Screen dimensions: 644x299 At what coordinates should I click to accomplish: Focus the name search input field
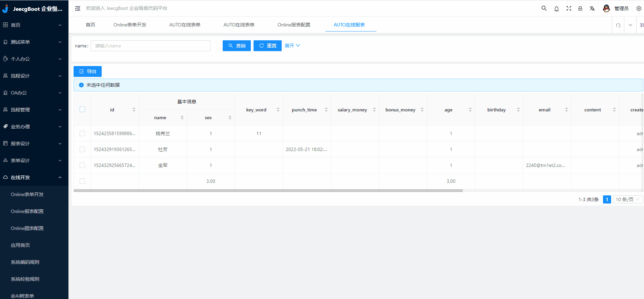[x=150, y=46]
